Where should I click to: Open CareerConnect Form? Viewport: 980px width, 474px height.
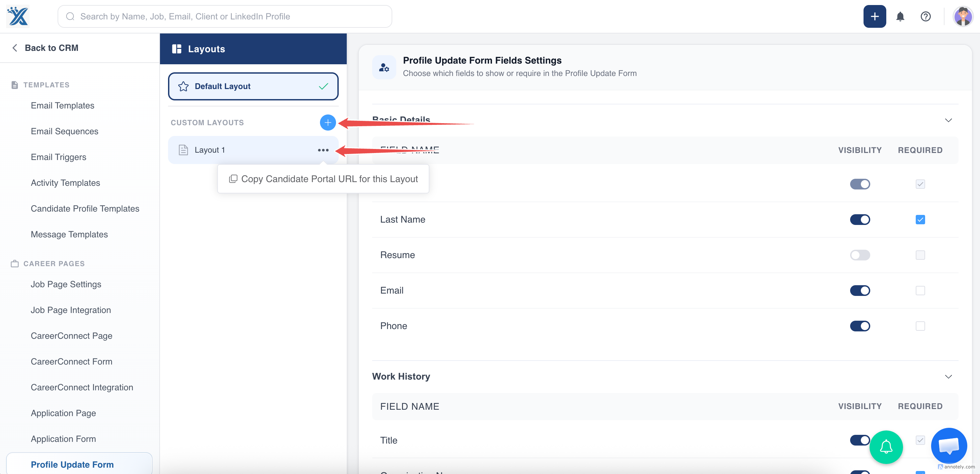point(72,362)
